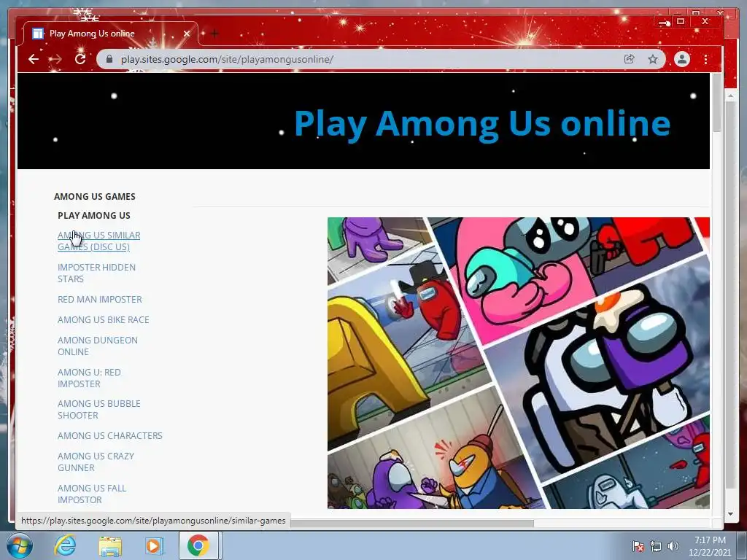The height and width of the screenshot is (560, 747).
Task: Click the Chrome taskbar icon
Action: pos(198,545)
